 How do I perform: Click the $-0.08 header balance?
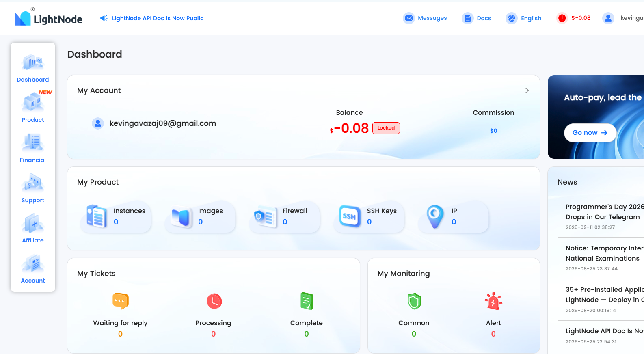581,18
